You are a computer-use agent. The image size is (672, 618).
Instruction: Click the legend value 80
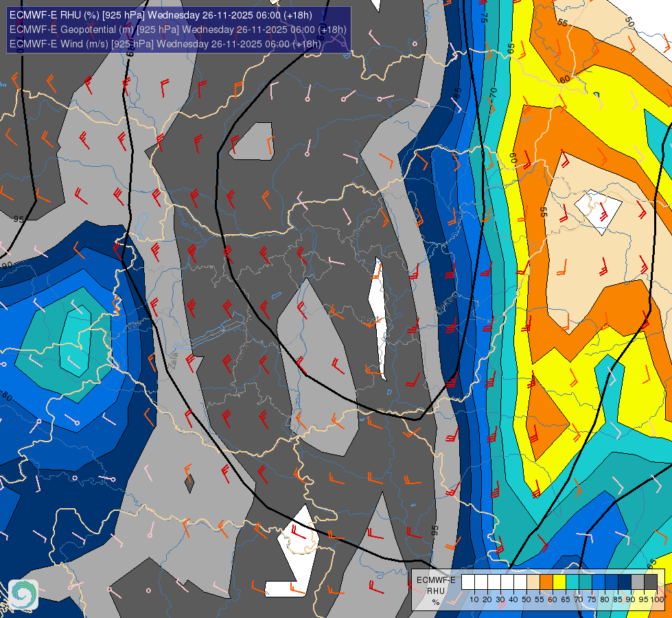(x=605, y=599)
